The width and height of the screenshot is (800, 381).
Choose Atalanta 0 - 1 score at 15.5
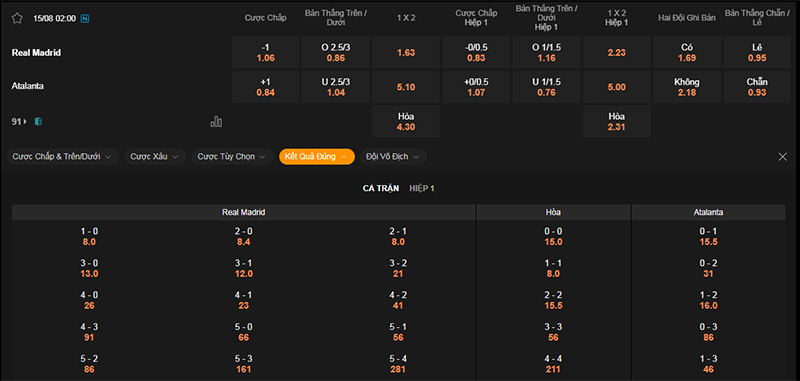coord(708,237)
